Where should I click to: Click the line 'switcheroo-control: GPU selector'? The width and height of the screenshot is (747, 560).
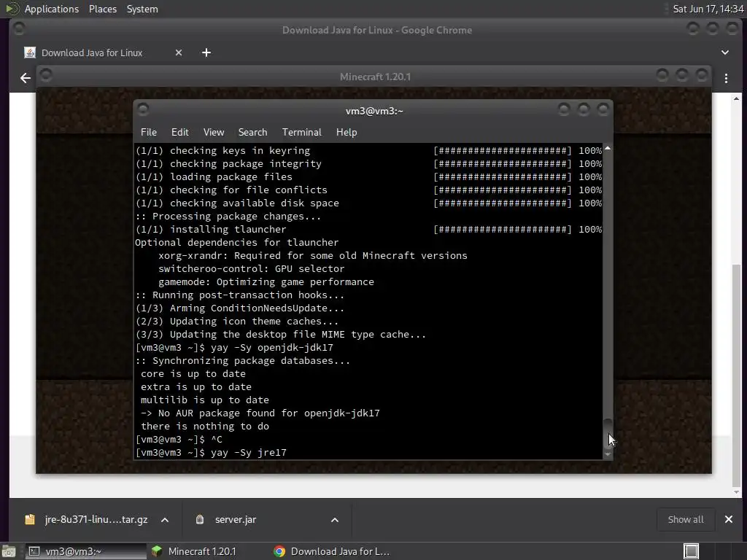(252, 268)
